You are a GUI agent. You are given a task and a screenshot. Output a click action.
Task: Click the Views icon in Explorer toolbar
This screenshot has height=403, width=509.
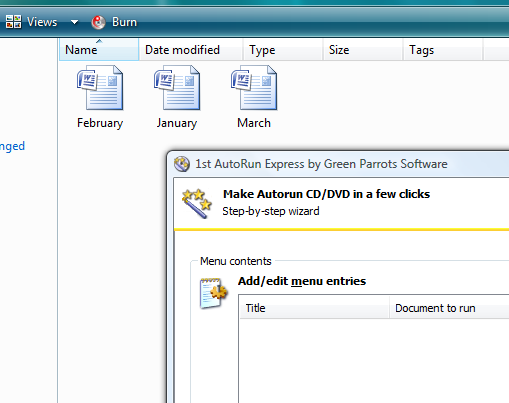click(x=13, y=22)
